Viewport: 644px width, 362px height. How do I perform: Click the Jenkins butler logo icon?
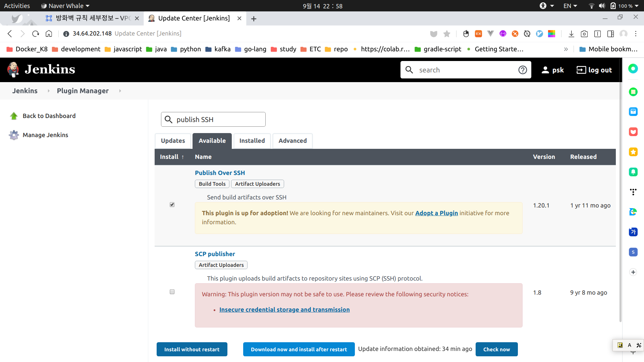coord(13,70)
